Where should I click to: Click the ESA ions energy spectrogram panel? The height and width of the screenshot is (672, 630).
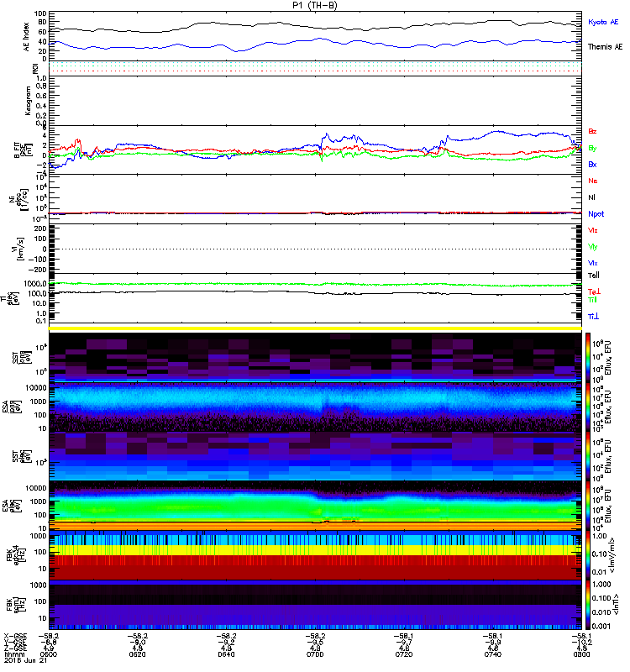point(315,407)
